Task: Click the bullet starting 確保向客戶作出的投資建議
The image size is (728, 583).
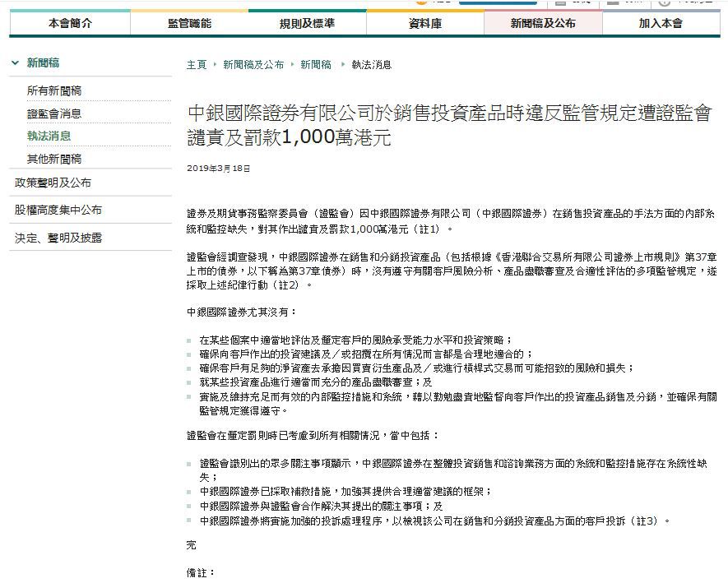Action: (x=366, y=354)
